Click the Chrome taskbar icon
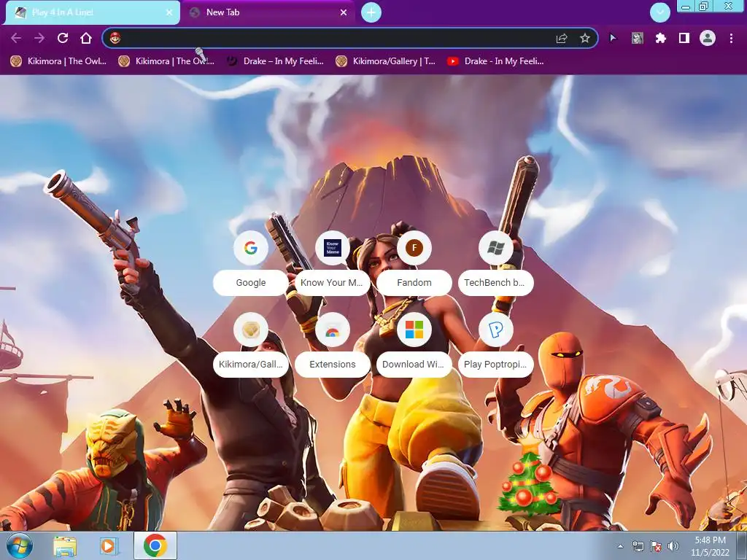 coord(155,545)
